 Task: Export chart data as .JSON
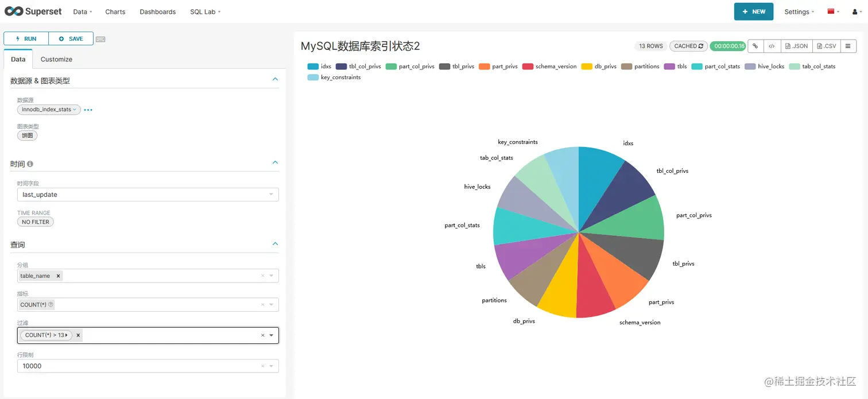coord(796,46)
